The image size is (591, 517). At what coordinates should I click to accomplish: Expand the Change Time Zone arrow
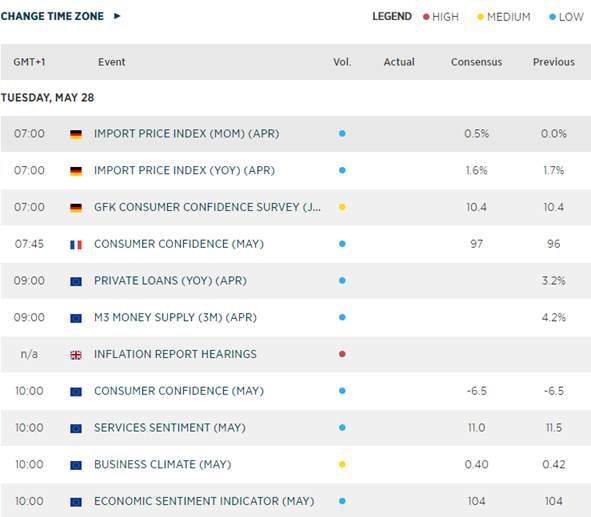tap(117, 16)
